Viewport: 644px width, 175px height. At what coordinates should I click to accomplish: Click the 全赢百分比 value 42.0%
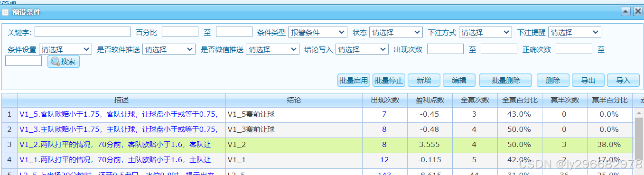(x=520, y=160)
